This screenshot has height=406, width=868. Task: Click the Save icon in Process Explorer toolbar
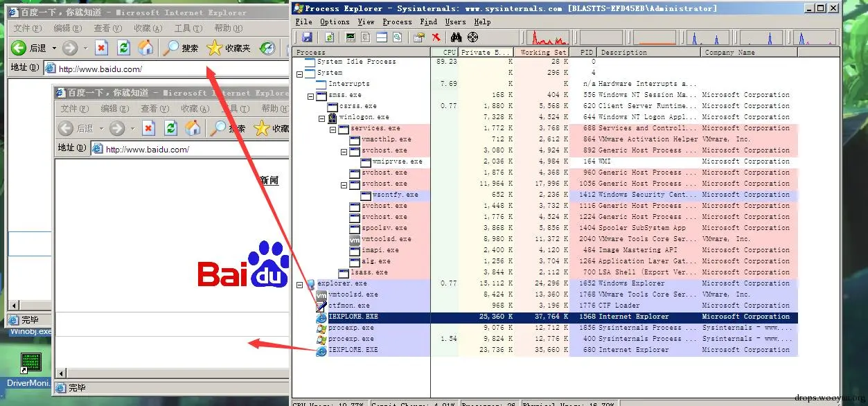(x=307, y=37)
